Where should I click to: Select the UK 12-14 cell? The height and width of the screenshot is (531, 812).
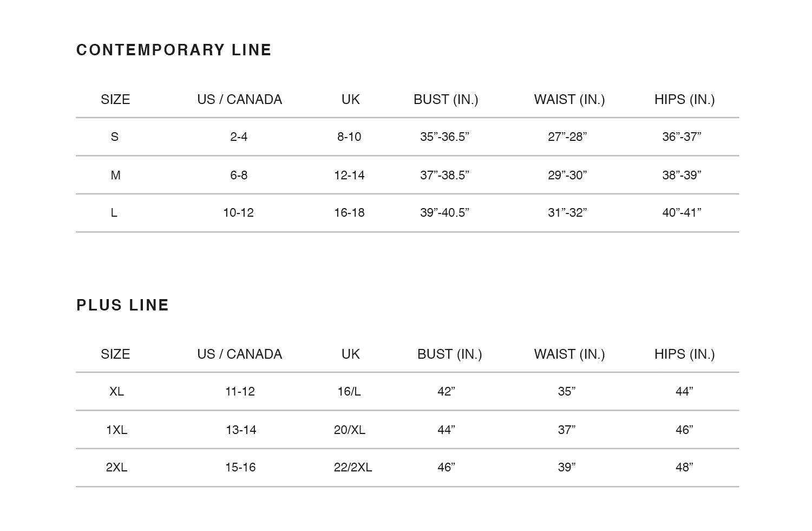pos(349,175)
